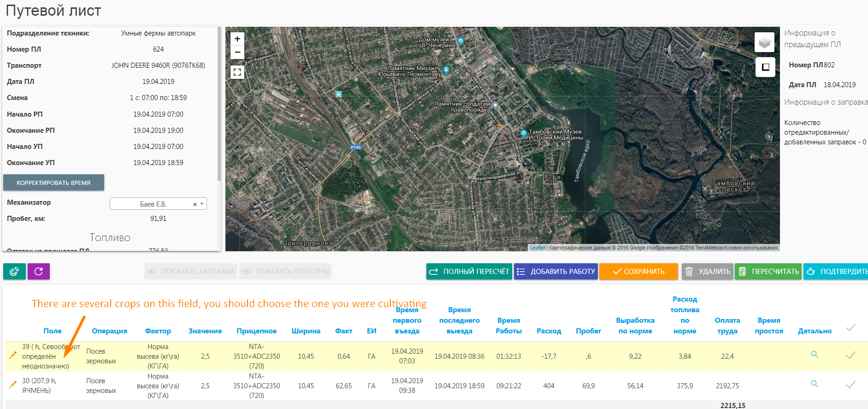Click ПЕРЕСЧИТАТЬ button
The width and height of the screenshot is (868, 409).
pyautogui.click(x=768, y=272)
